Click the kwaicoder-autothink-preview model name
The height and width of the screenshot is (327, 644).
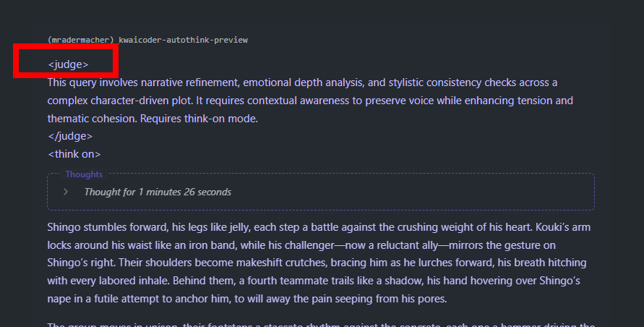[x=183, y=40]
